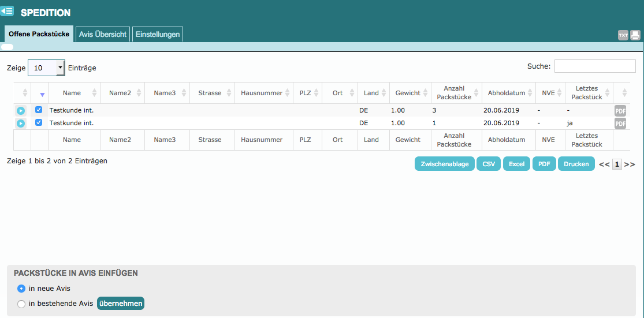Click the play icon in the second row
This screenshot has width=644, height=318.
(21, 124)
